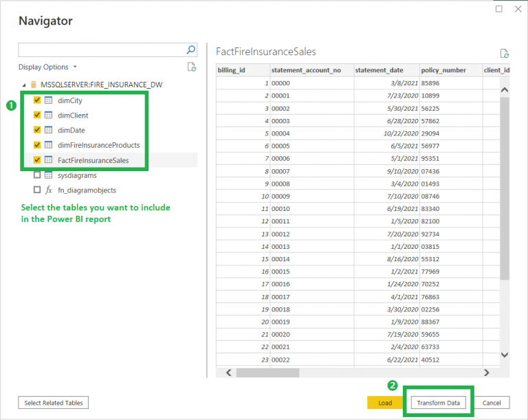Click the fn_diagramobjects function icon

(x=49, y=190)
